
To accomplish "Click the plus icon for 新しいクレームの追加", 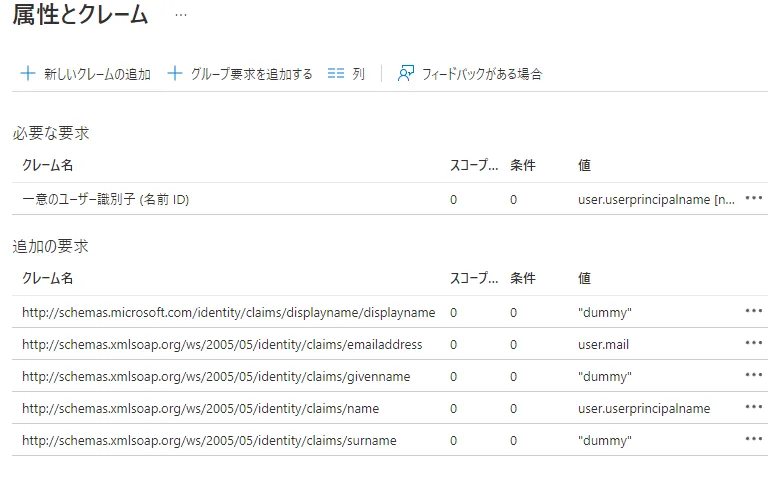I will click(28, 74).
